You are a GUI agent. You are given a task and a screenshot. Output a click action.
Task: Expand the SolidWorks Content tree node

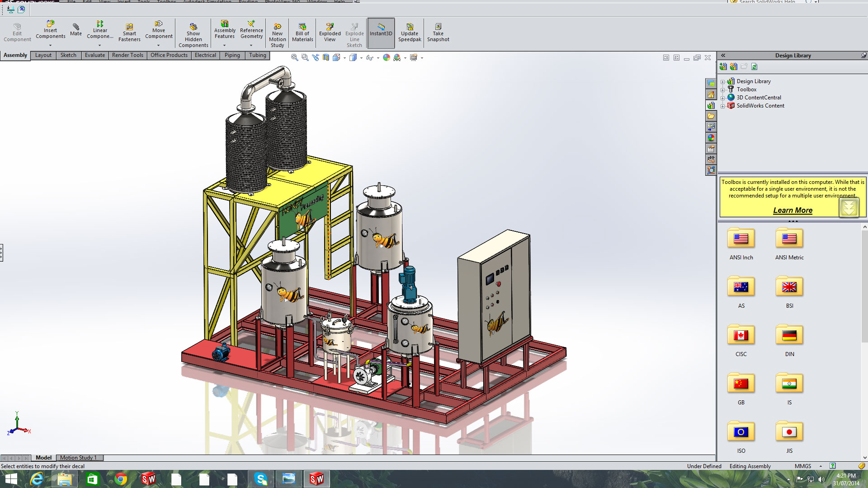(x=722, y=106)
